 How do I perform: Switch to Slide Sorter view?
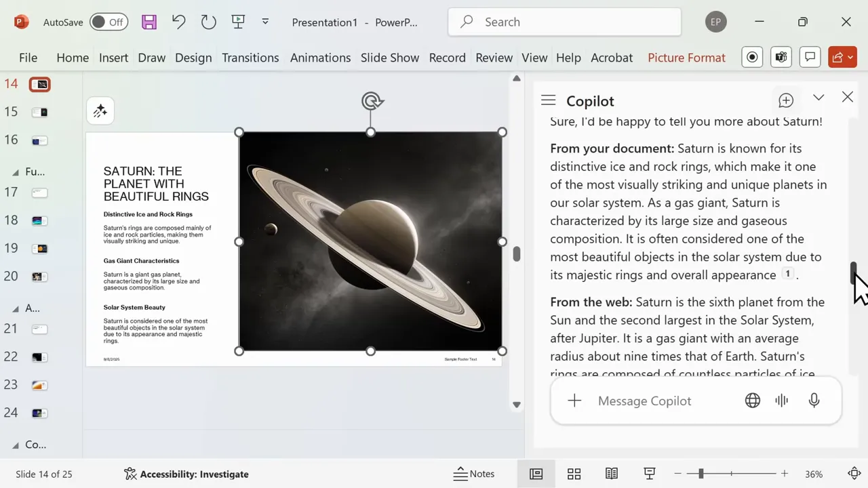(x=574, y=474)
